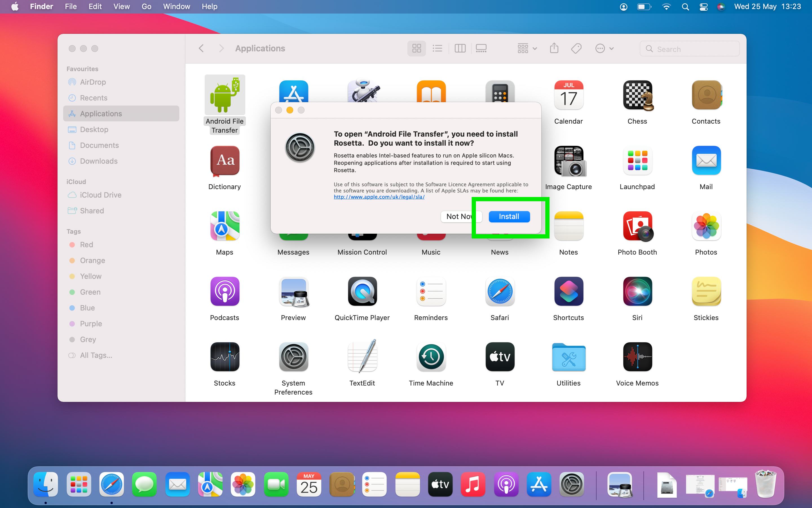Select AirDrop in the sidebar
The height and width of the screenshot is (508, 812).
[121, 82]
